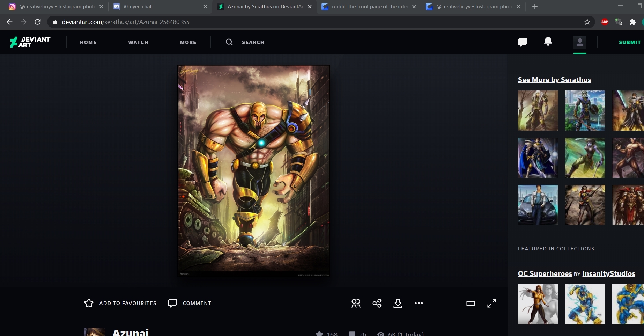
Task: Switch to the first Instagram creativeboyy tab
Action: tap(56, 7)
